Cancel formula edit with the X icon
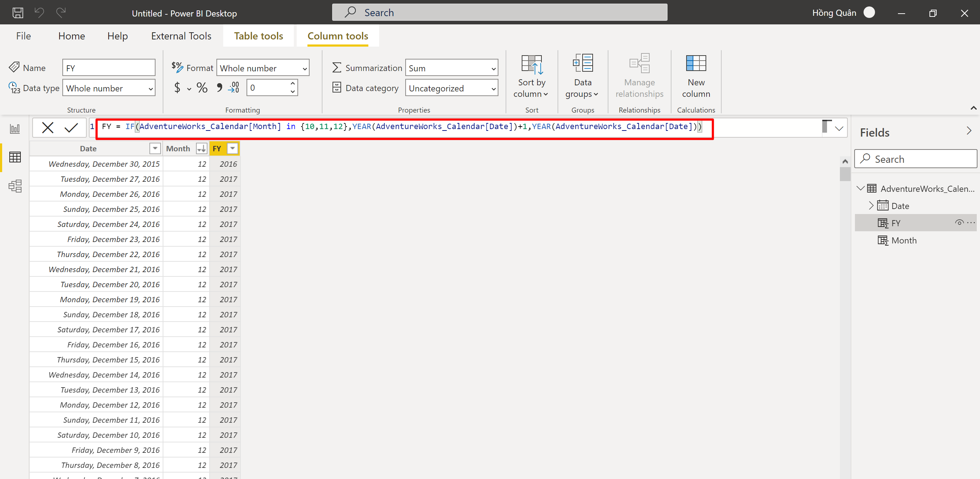 click(48, 128)
